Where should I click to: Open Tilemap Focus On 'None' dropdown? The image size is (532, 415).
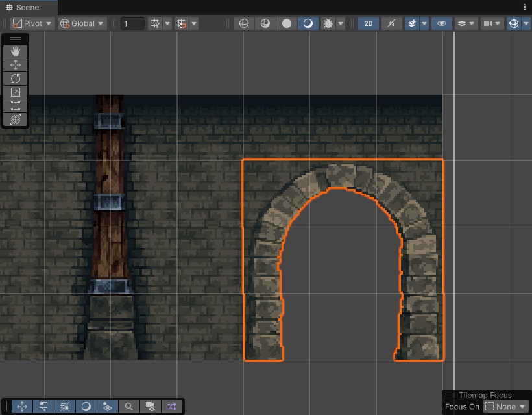505,407
